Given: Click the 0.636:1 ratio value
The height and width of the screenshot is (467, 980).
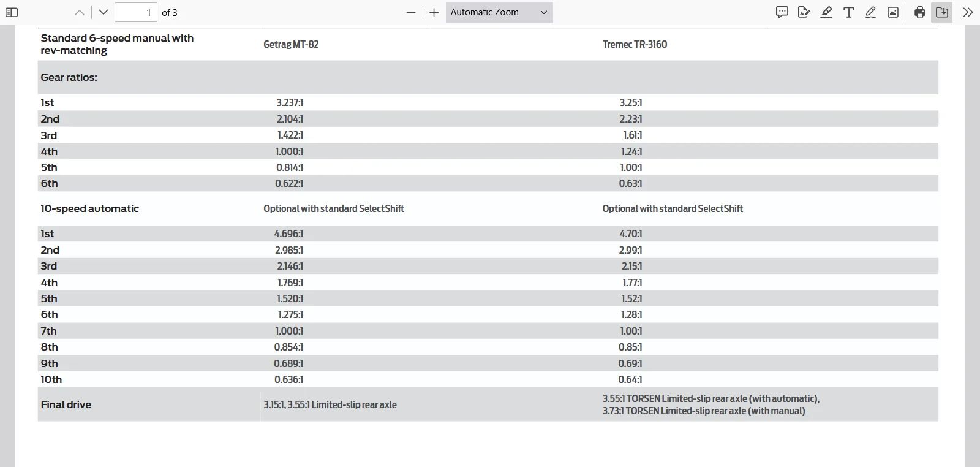Looking at the screenshot, I should [288, 379].
